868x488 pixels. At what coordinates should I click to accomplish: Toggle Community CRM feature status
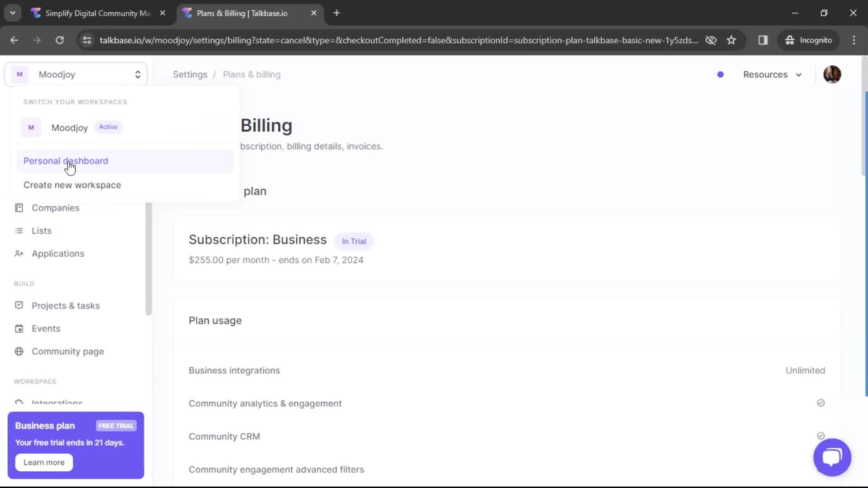tap(821, 436)
